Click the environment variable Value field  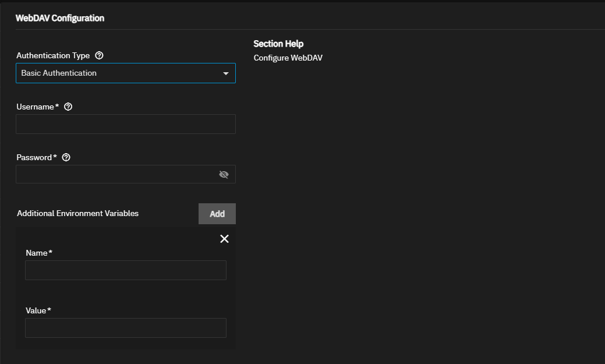click(125, 328)
